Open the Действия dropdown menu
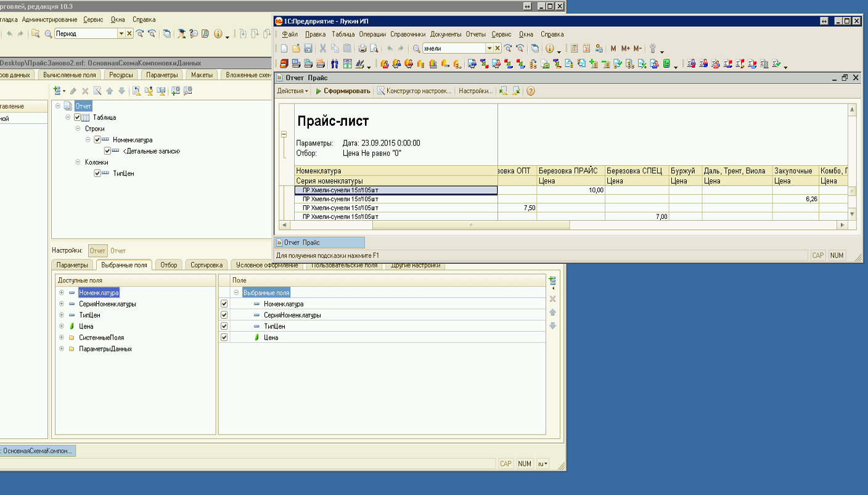The height and width of the screenshot is (495, 868). [292, 91]
